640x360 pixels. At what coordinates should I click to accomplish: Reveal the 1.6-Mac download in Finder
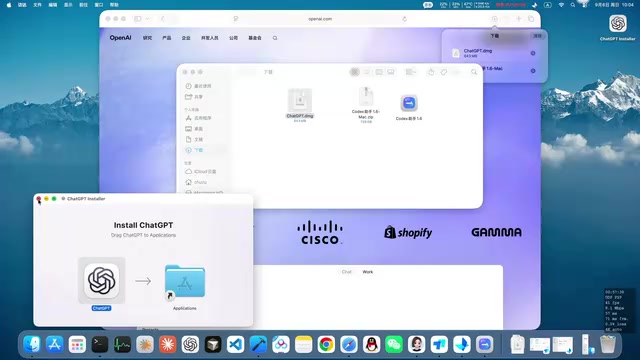[533, 71]
